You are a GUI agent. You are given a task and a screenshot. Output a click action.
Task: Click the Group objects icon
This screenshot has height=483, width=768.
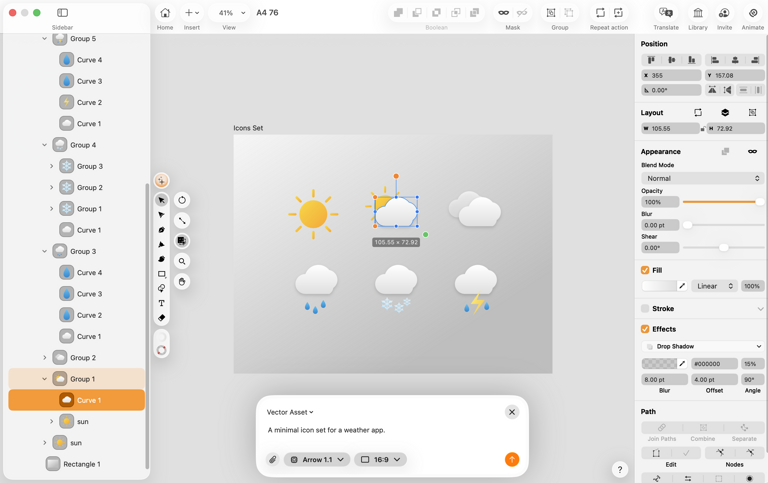(x=551, y=13)
